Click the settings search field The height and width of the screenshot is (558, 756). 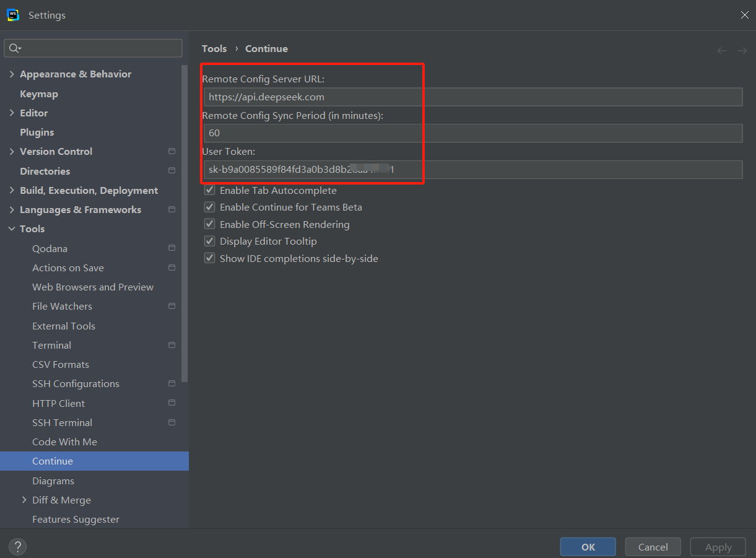click(x=93, y=48)
